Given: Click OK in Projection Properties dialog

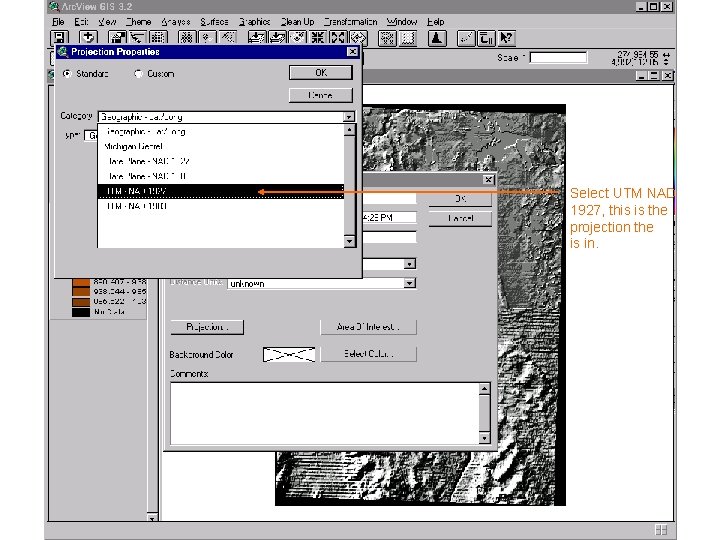Looking at the screenshot, I should (x=321, y=73).
